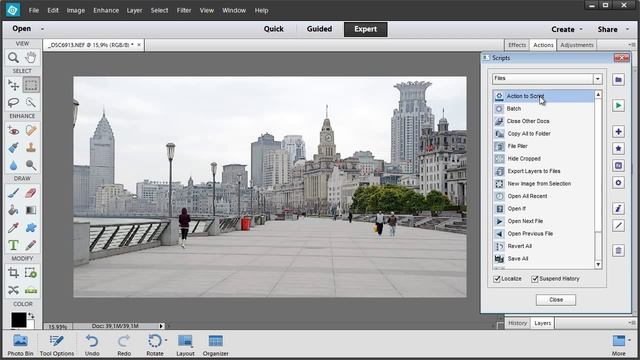This screenshot has width=640, height=360.
Task: Select the Clone Stamp tool
Action: tap(31, 148)
